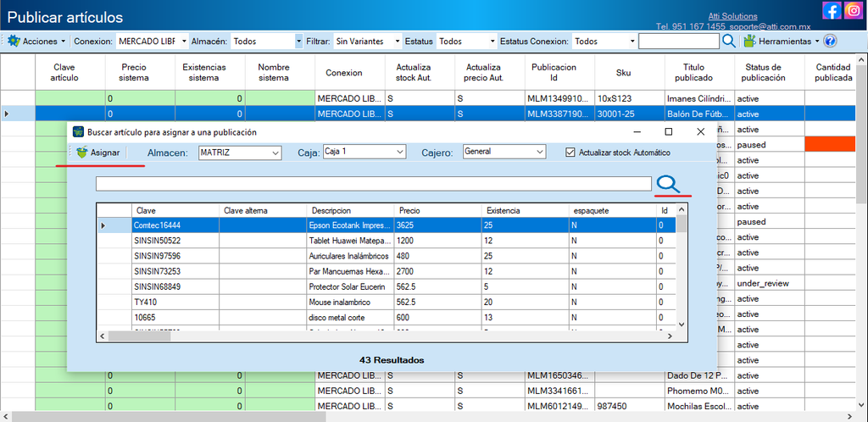Open the Acciones gear menu
Viewport: 868px width, 422px height.
[x=36, y=41]
